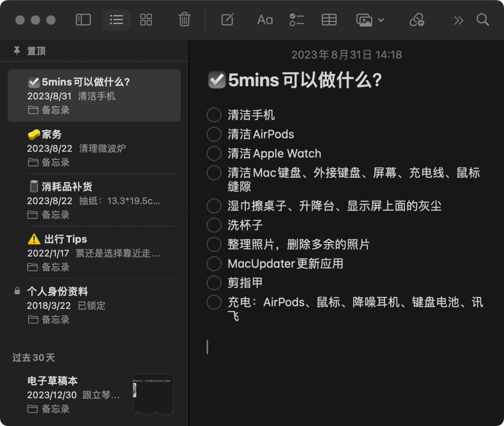Viewport: 504px width, 426px height.
Task: Open the collaboration link icon
Action: click(x=416, y=20)
